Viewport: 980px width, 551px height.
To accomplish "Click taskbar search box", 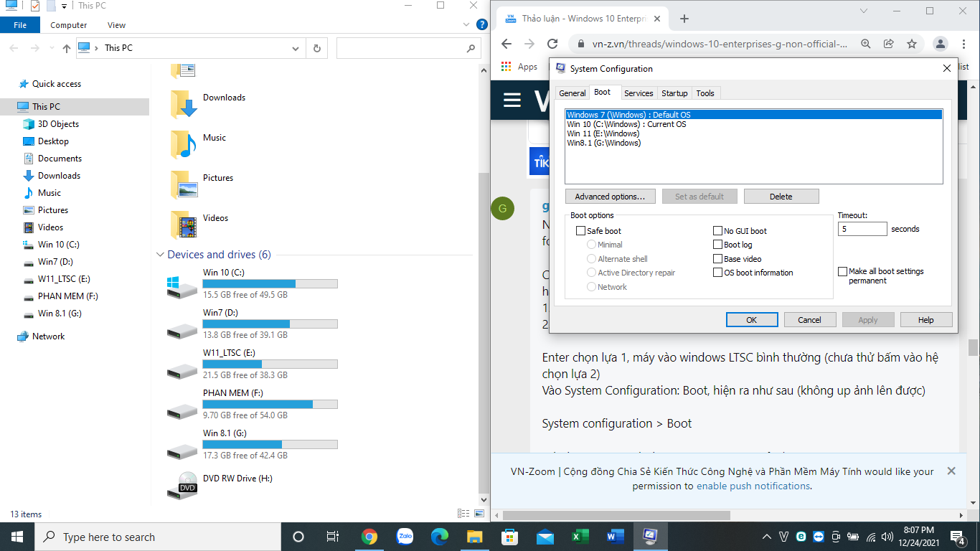I will tap(158, 537).
